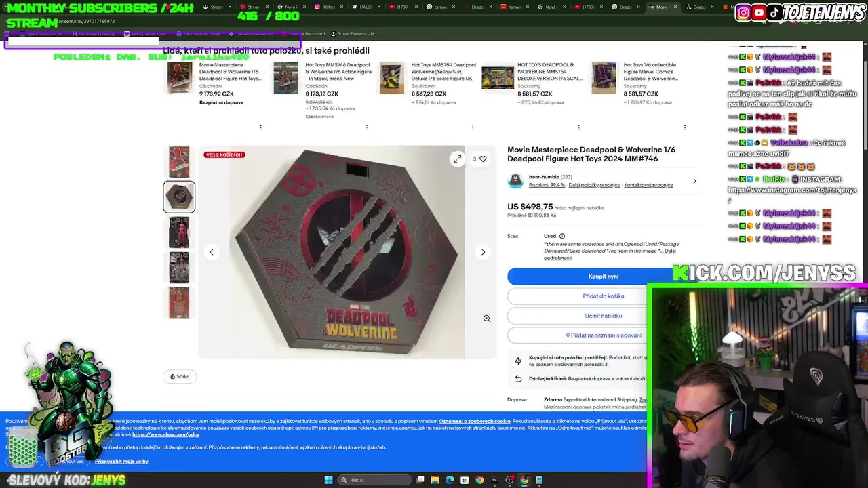Open File Explorer from the taskbar
The width and height of the screenshot is (868, 488).
435,480
